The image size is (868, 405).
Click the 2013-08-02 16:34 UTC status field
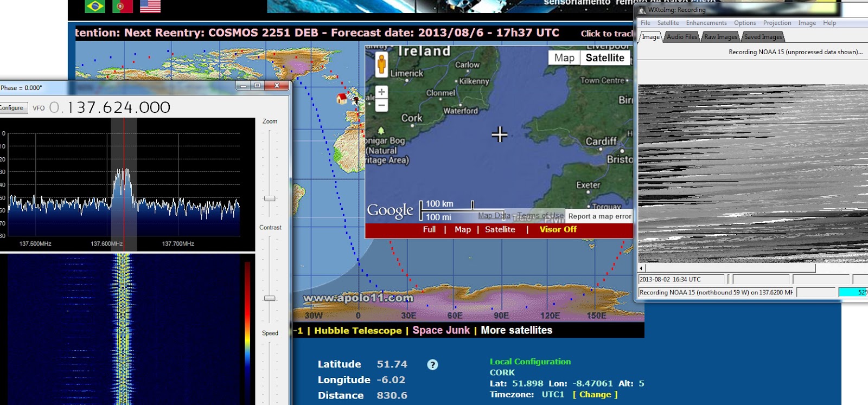tap(682, 279)
